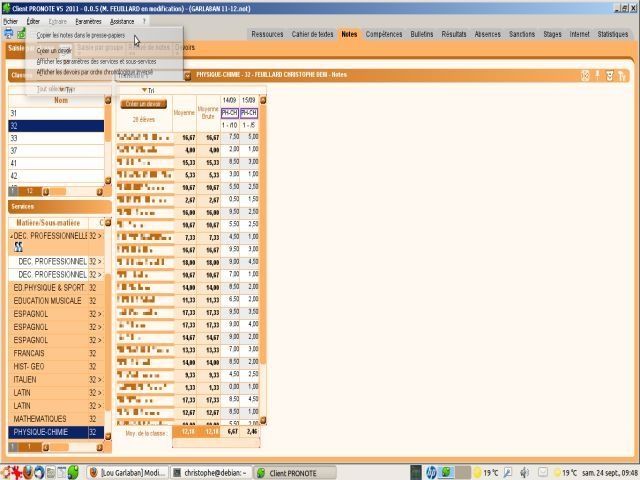Open the ? help menu
This screenshot has height=480, width=640.
coord(144,21)
